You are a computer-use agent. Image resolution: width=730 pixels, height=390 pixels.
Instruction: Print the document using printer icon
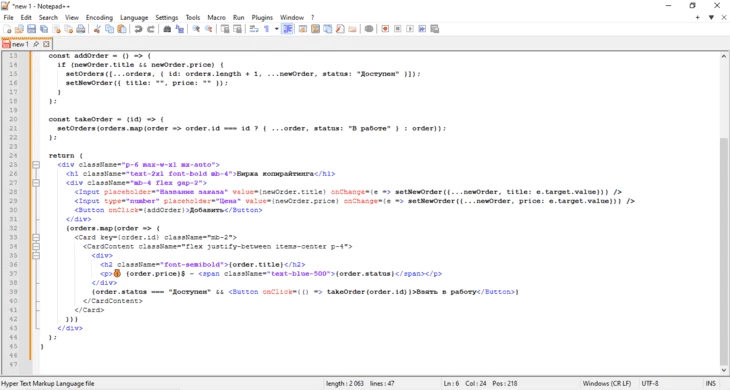click(81, 29)
